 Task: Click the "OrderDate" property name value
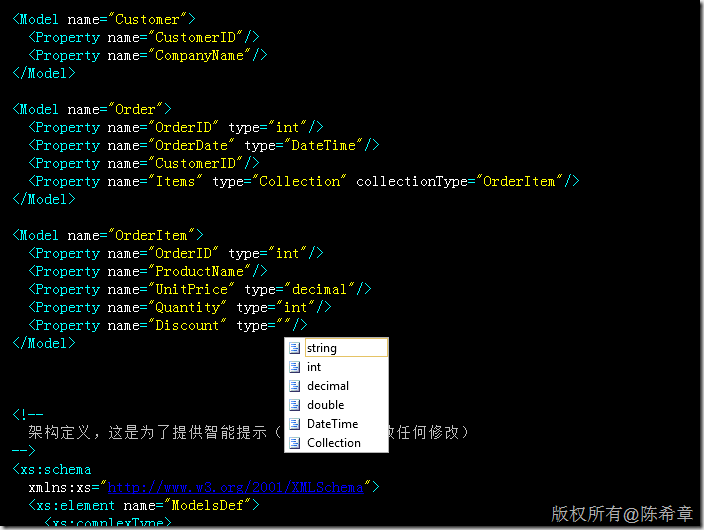191,145
